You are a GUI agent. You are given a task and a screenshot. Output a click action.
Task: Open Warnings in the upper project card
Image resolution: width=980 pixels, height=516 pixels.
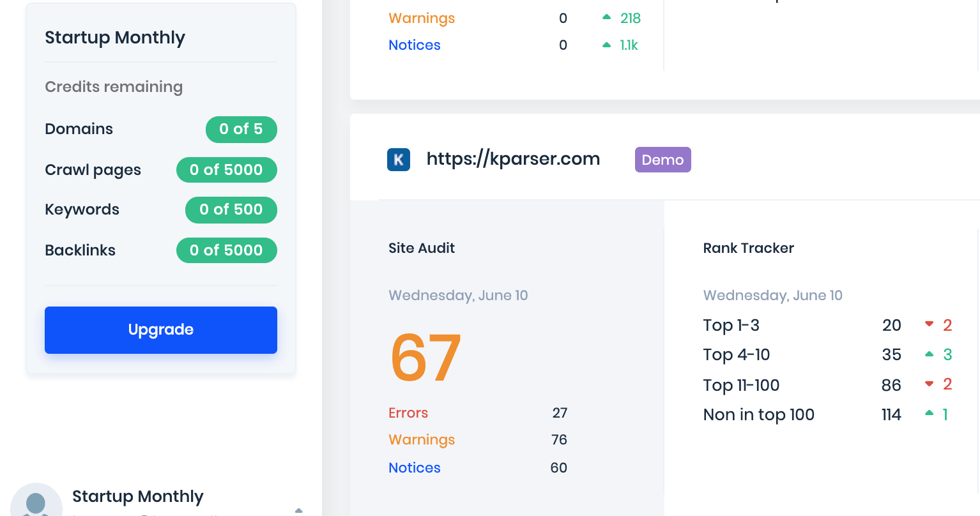pos(422,19)
